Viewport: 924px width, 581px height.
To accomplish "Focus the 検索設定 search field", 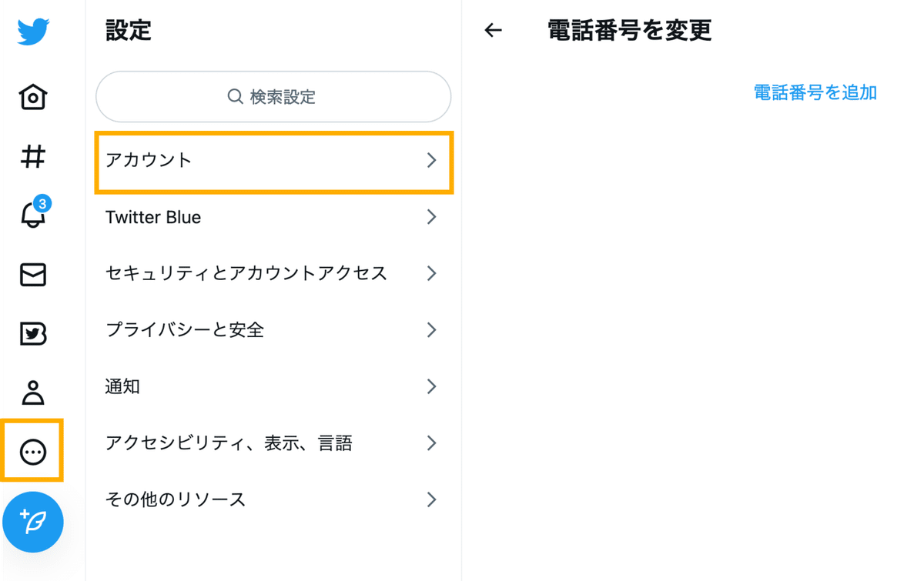I will [273, 97].
